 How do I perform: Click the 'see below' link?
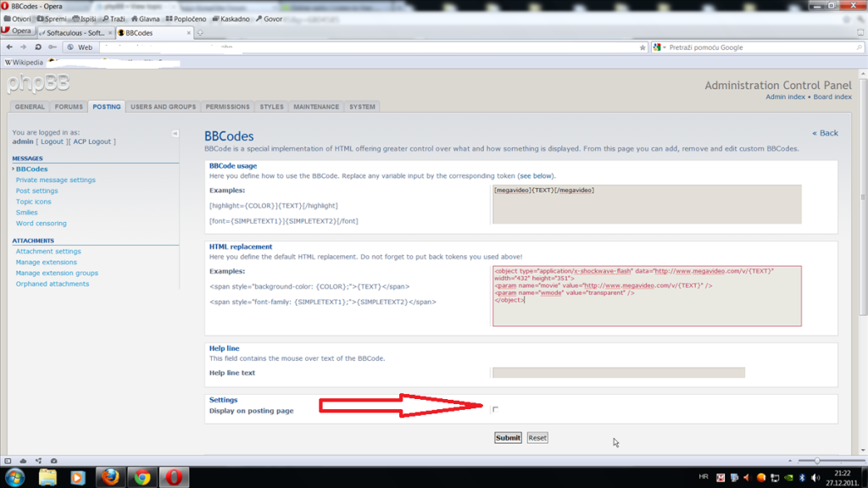536,176
